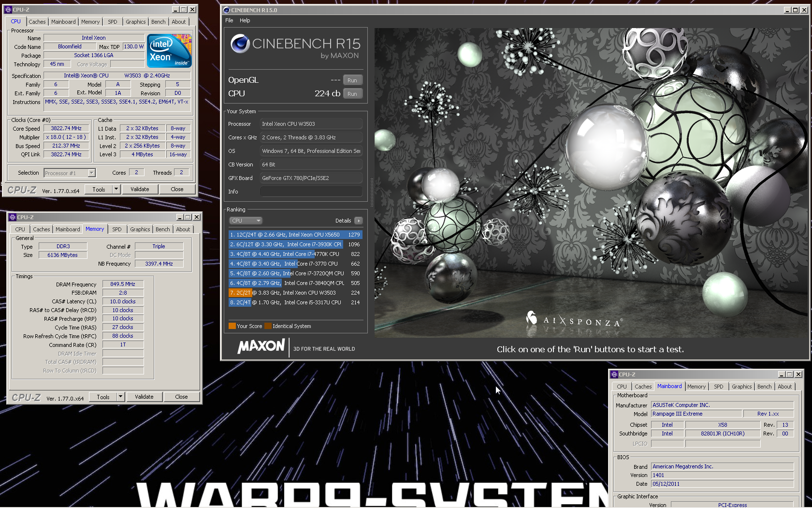Open the Help menu in Cinebench

point(245,20)
